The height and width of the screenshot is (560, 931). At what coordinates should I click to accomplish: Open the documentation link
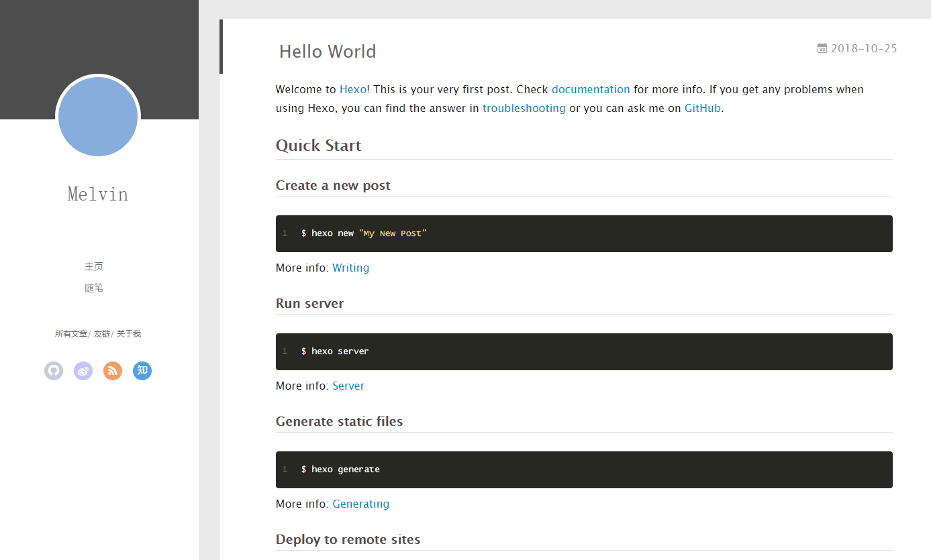[x=591, y=89]
